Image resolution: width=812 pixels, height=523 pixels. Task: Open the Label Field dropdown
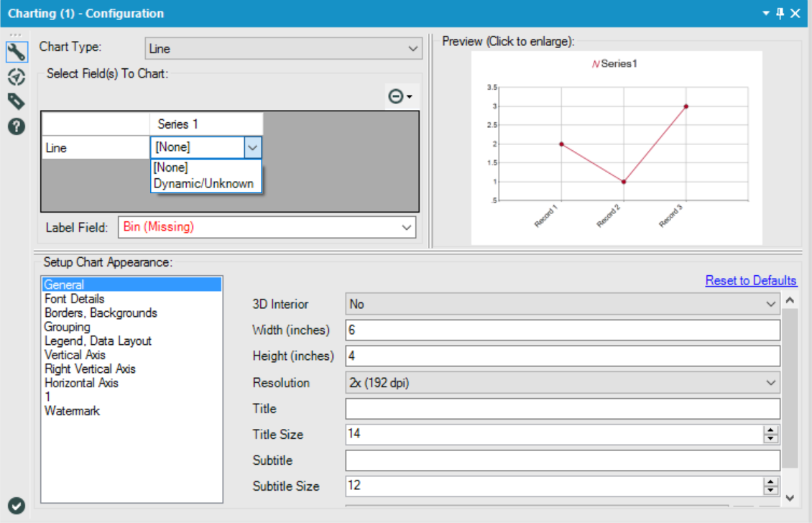click(266, 227)
